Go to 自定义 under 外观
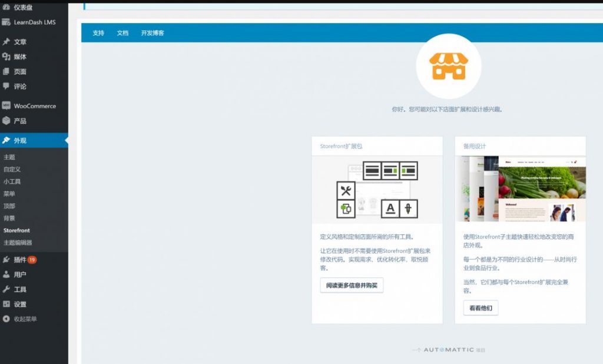Image resolution: width=603 pixels, height=364 pixels. pyautogui.click(x=12, y=169)
